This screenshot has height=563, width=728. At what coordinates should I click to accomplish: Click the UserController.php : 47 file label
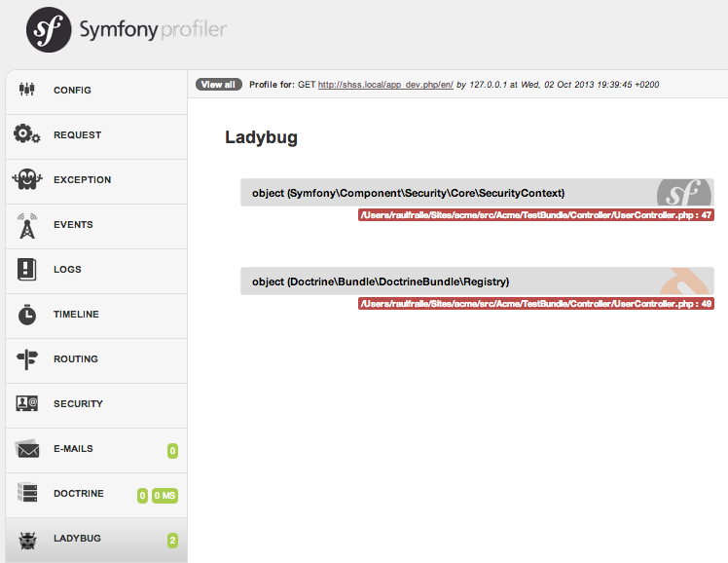[x=536, y=214]
